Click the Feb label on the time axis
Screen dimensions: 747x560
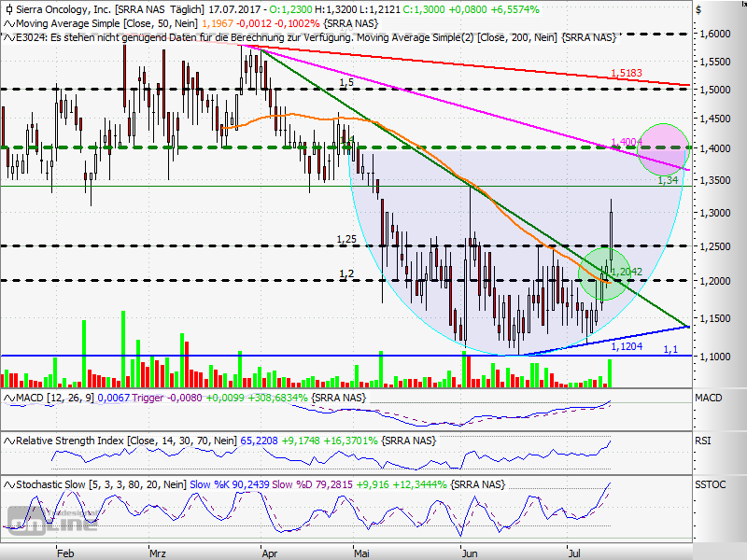(x=65, y=553)
